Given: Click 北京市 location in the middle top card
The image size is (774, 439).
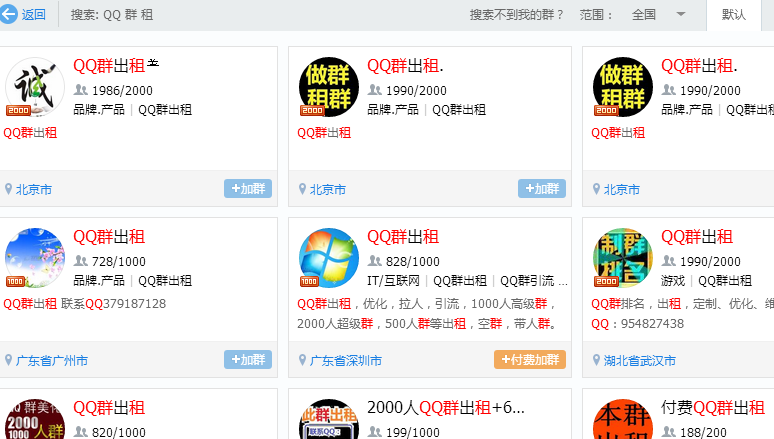Looking at the screenshot, I should click(x=328, y=190).
